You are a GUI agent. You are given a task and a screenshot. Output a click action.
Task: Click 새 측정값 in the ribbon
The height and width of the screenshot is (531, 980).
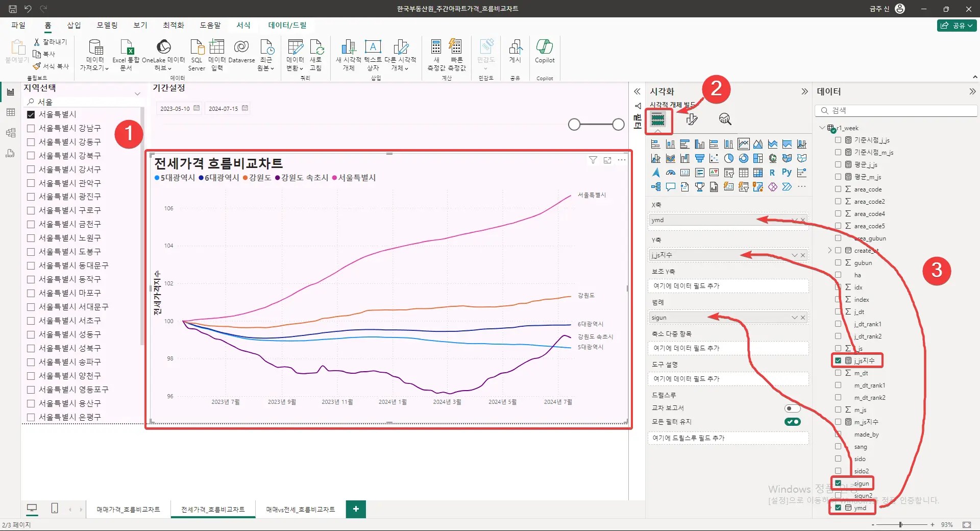[436, 55]
